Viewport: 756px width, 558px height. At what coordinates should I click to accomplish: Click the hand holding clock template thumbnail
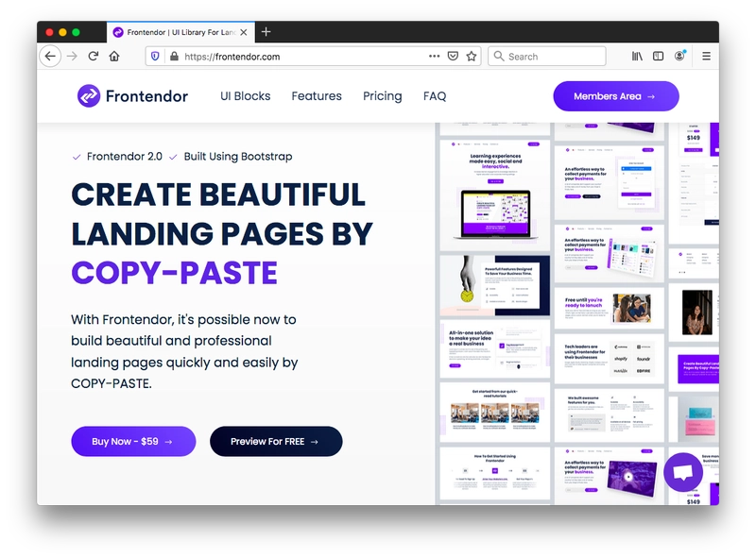(495, 285)
